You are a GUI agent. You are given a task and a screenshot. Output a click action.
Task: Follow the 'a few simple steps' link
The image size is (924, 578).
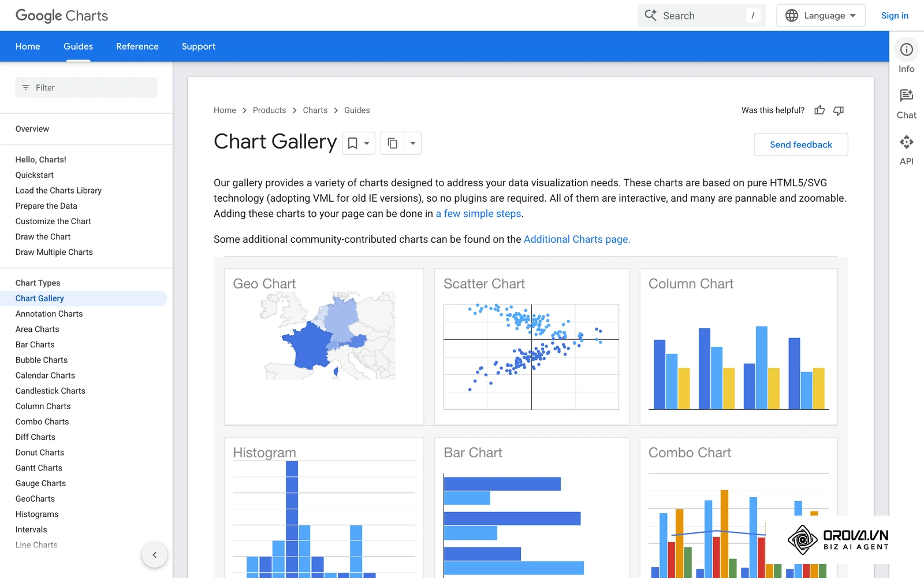pyautogui.click(x=479, y=214)
